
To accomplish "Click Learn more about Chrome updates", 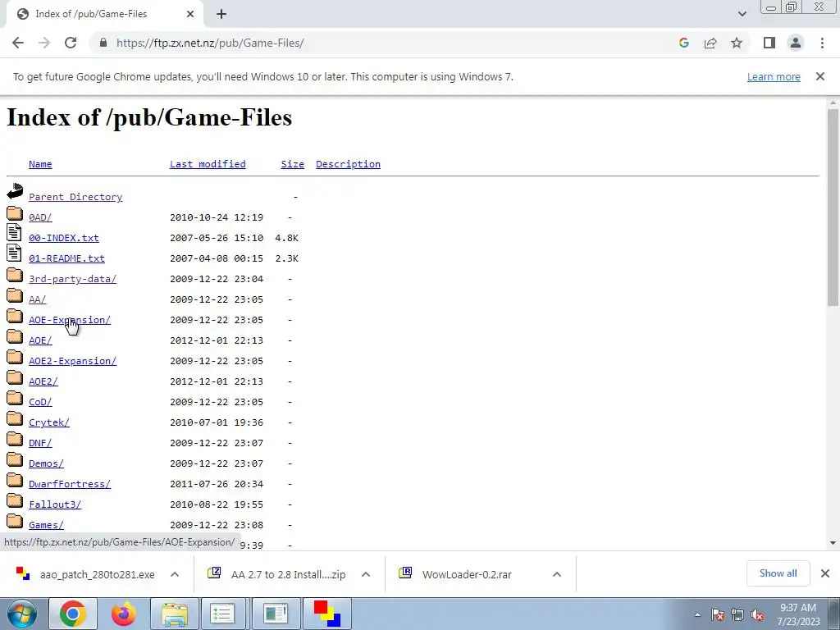I will (774, 76).
